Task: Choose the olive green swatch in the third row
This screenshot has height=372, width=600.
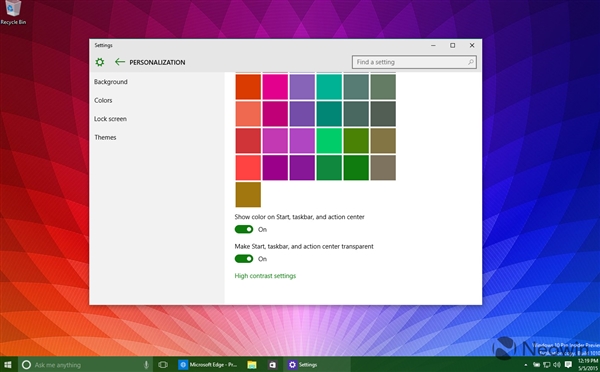Action: [x=356, y=140]
